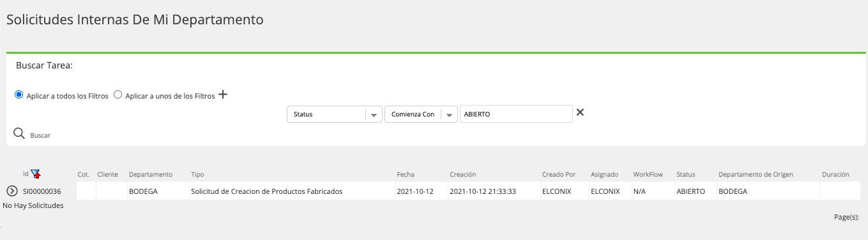Click the ABIERTO filter value field
868x240 pixels.
pyautogui.click(x=516, y=114)
